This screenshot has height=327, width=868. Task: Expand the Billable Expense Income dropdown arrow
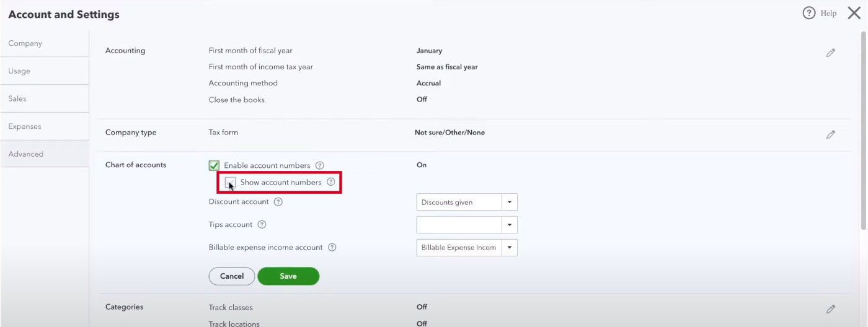click(510, 248)
